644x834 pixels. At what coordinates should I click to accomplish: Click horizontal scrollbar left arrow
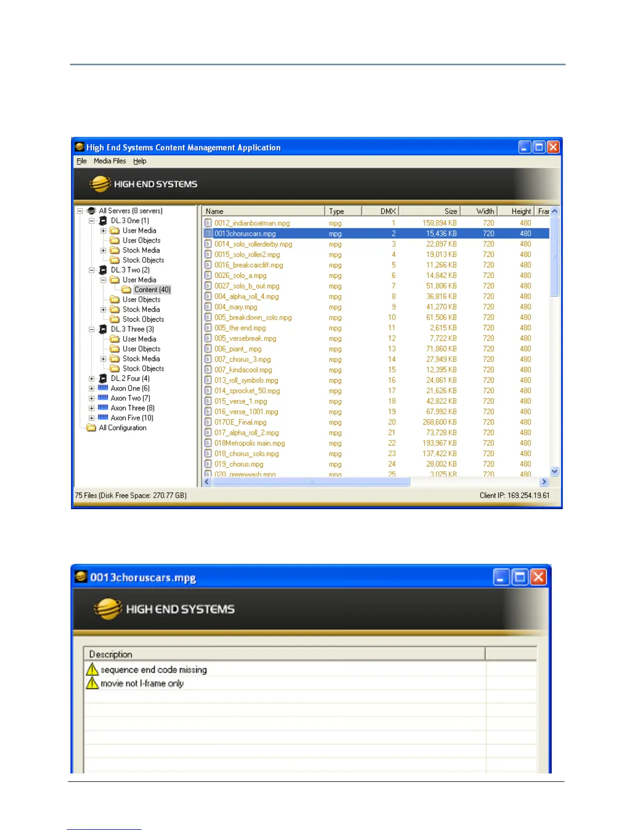coord(207,482)
